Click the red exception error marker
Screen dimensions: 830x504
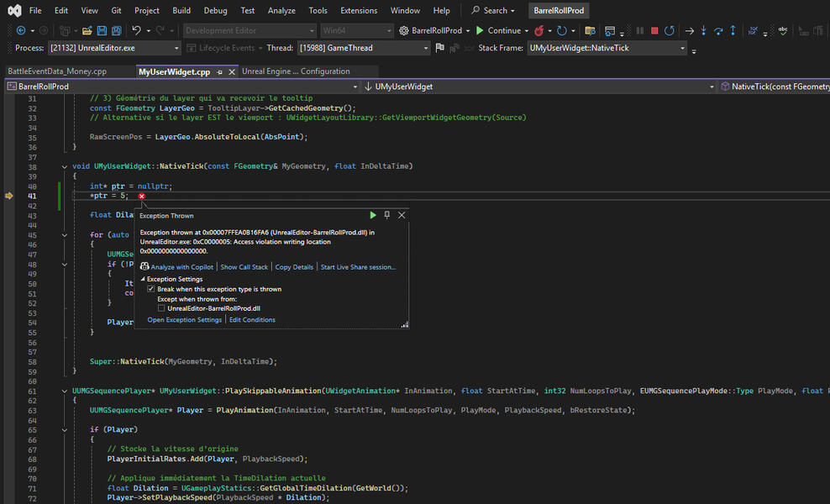(141, 196)
